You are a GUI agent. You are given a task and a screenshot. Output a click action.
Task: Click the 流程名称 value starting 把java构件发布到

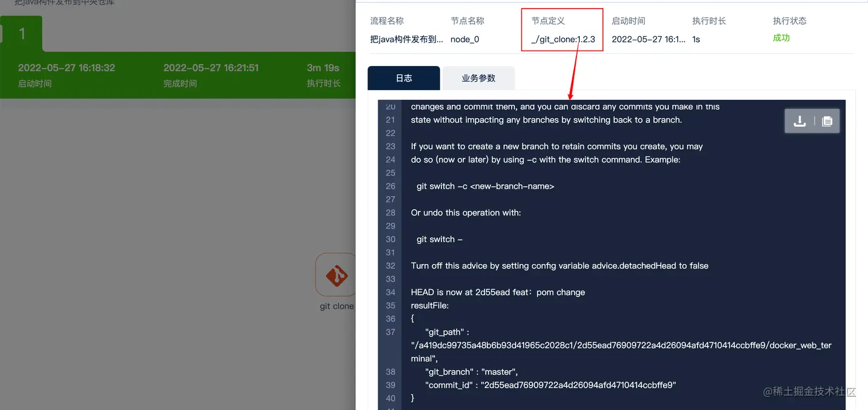[x=406, y=39]
